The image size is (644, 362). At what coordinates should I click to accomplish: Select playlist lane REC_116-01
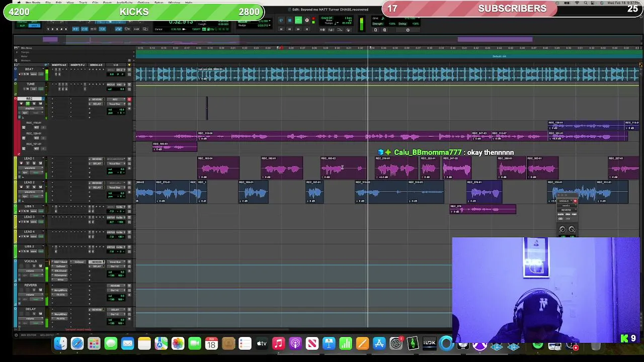coord(34,123)
